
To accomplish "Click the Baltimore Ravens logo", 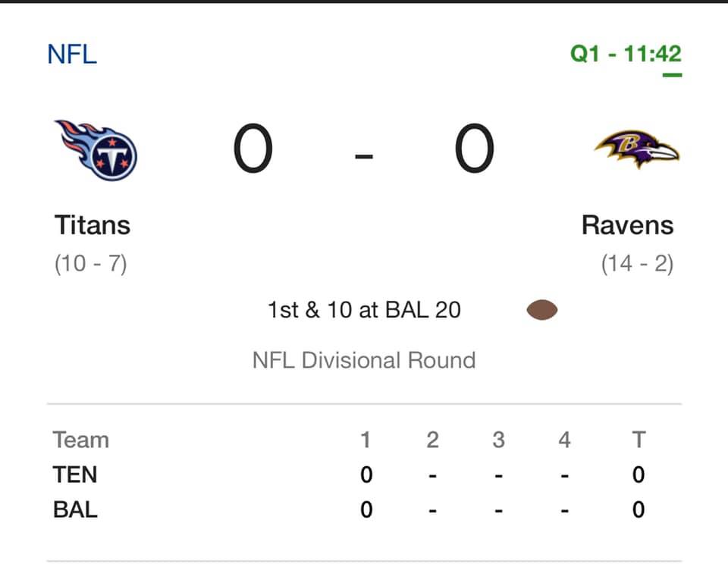I will pos(636,149).
